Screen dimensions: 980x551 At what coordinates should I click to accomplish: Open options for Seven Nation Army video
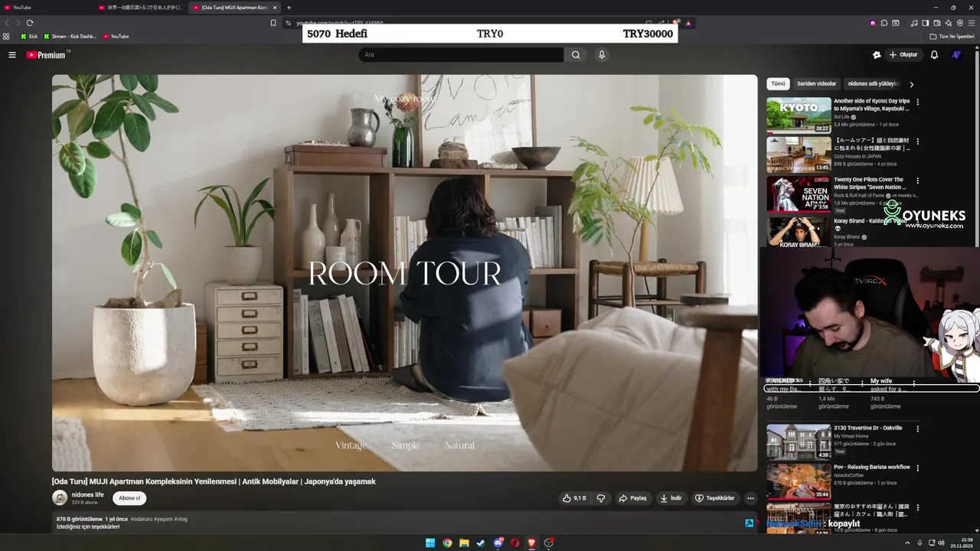coord(918,181)
